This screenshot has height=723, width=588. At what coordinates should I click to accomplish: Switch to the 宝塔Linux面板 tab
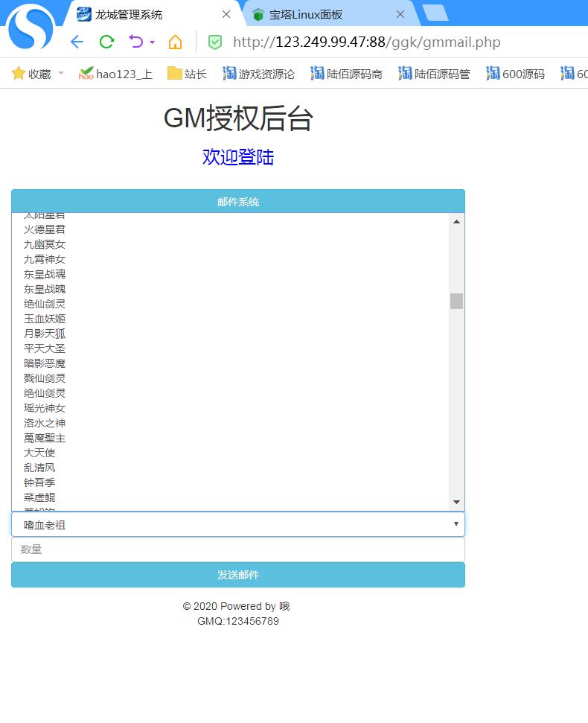coord(320,14)
